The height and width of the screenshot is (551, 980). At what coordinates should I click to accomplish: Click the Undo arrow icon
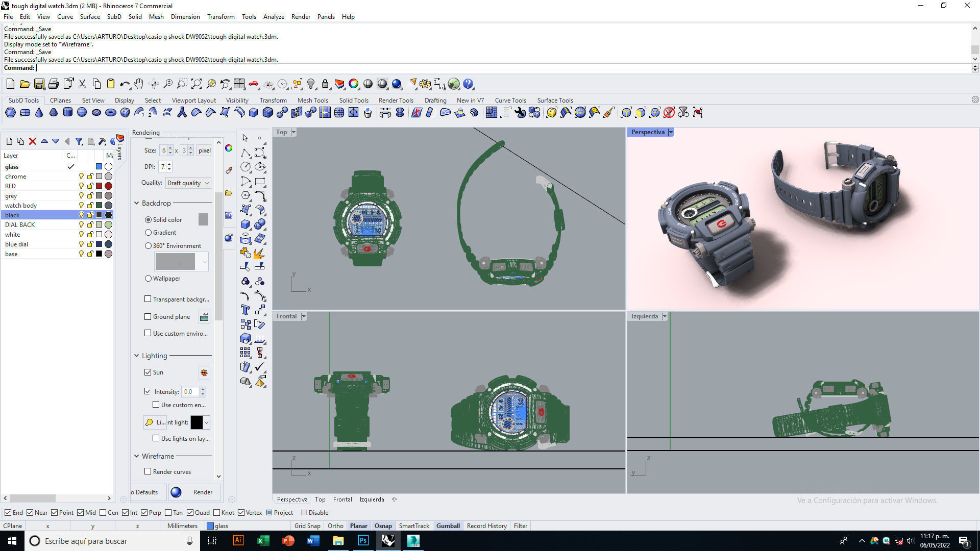click(x=125, y=84)
